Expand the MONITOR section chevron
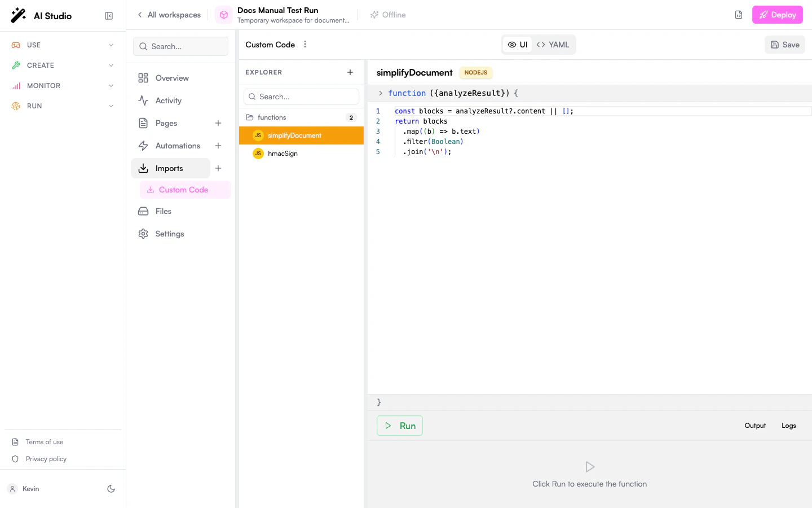The width and height of the screenshot is (812, 508). click(x=111, y=86)
